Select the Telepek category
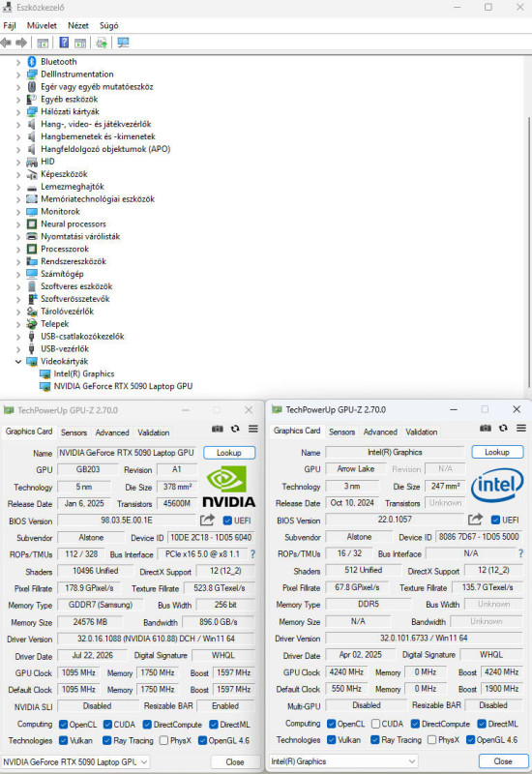 pyautogui.click(x=55, y=324)
